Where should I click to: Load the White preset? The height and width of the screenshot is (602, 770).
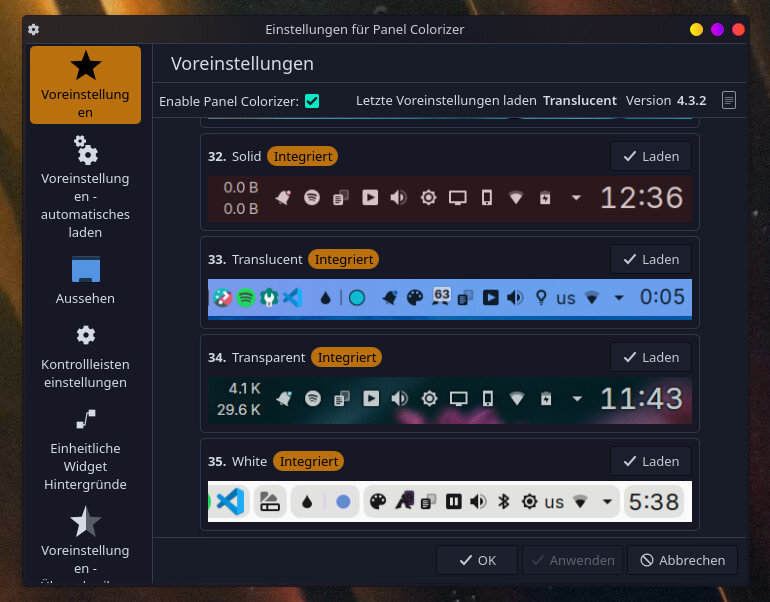651,461
